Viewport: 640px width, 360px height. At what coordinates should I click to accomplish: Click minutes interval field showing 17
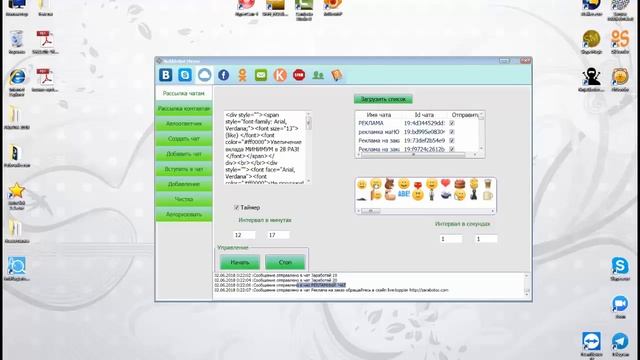(278, 235)
